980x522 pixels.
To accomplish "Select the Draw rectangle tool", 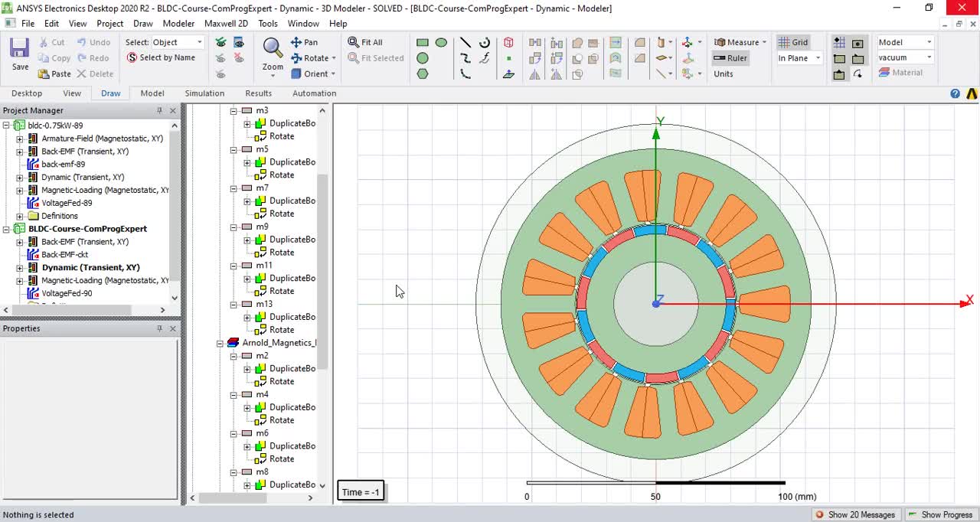I will [x=422, y=43].
